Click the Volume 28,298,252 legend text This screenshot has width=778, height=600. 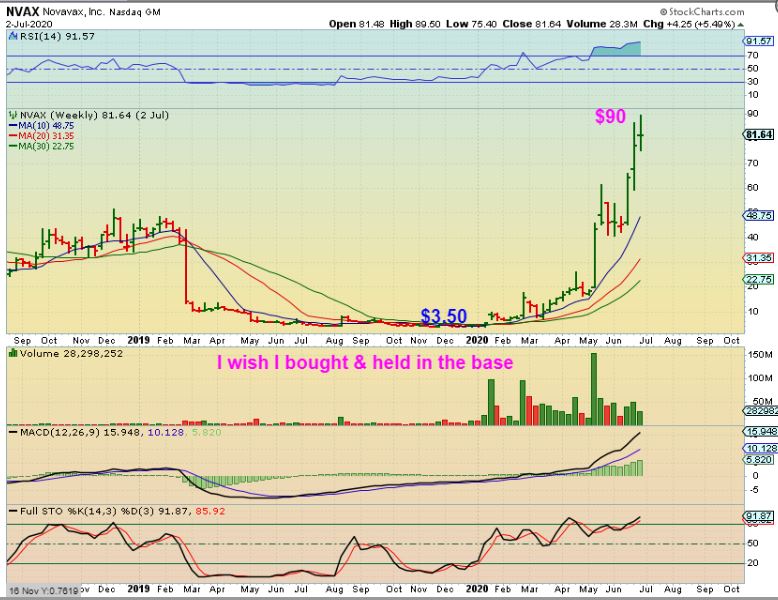71,353
